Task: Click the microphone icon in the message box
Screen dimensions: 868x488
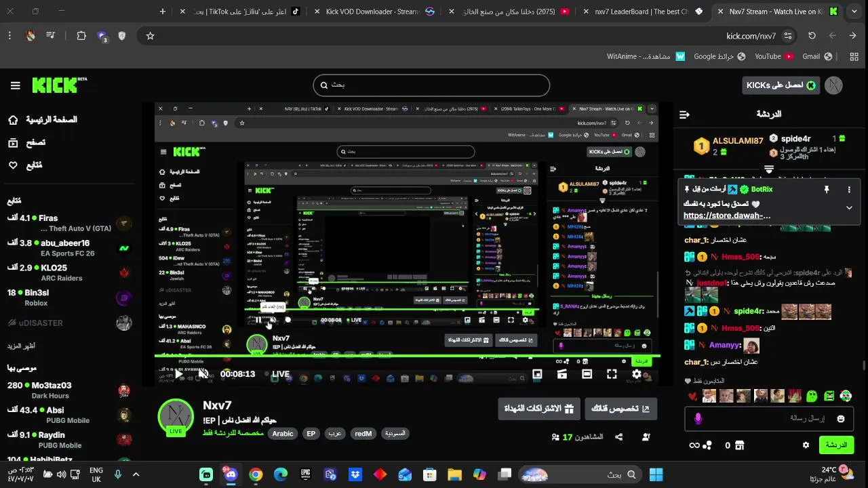Action: click(698, 419)
